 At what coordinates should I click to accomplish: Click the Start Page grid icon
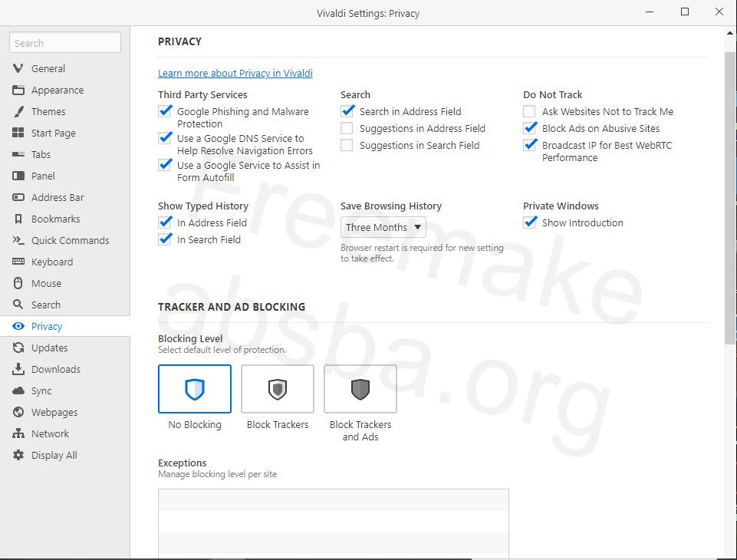tap(18, 133)
